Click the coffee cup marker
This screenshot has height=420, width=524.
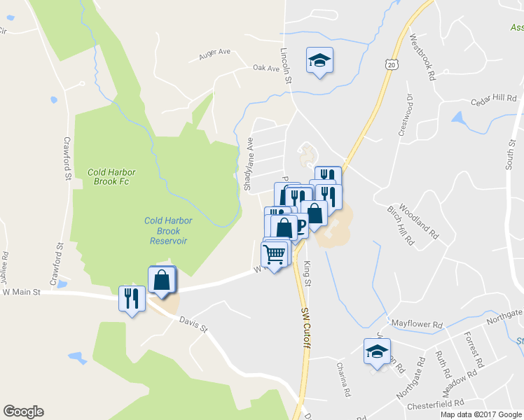tap(302, 226)
